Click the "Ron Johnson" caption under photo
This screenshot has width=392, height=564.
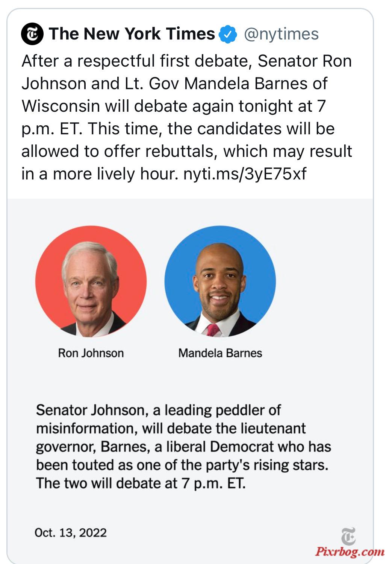click(91, 353)
